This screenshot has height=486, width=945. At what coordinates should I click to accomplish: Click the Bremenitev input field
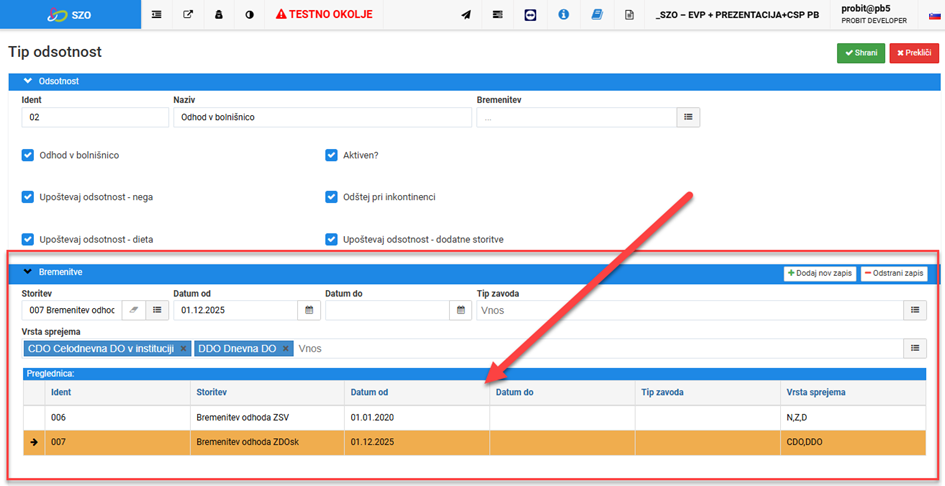click(x=577, y=118)
